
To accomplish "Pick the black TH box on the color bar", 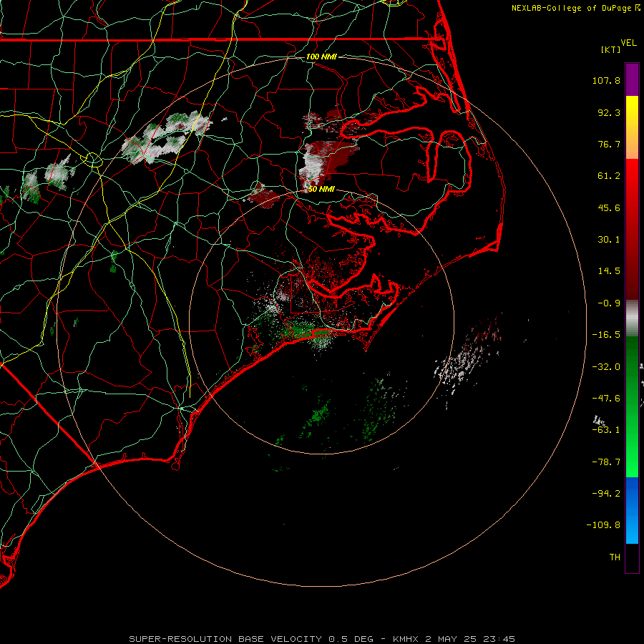I will pos(632,558).
